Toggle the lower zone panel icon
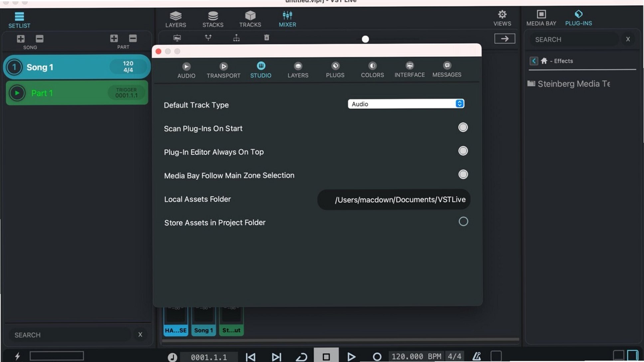Screen dimensions: 644x362 (x=619, y=355)
